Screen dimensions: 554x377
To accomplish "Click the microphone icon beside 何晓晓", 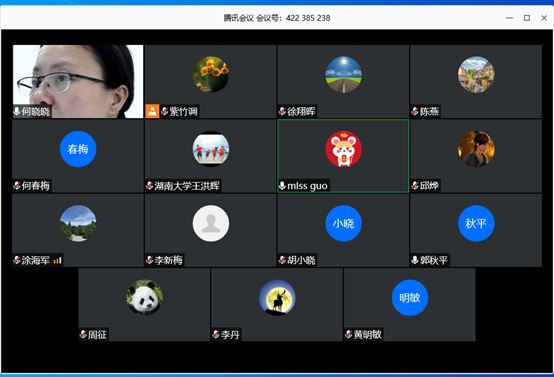I will pos(17,112).
